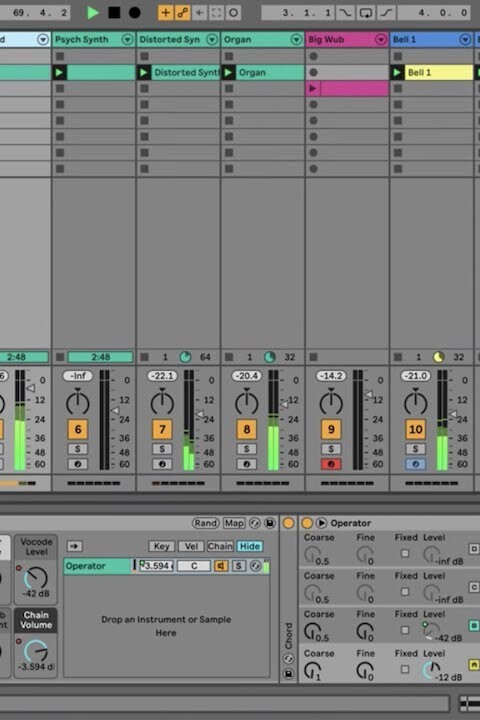
Task: Open the Vel zone editor tab
Action: pyautogui.click(x=191, y=546)
